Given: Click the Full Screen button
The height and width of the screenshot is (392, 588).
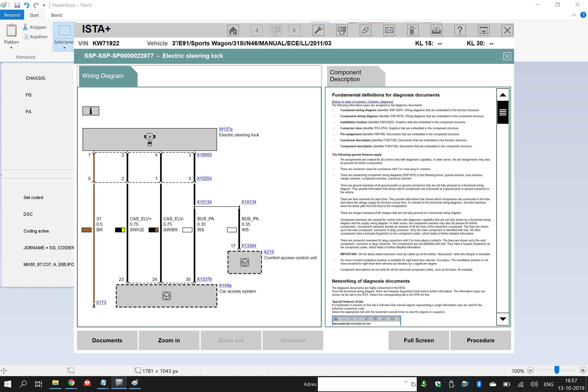Looking at the screenshot, I should [419, 340].
